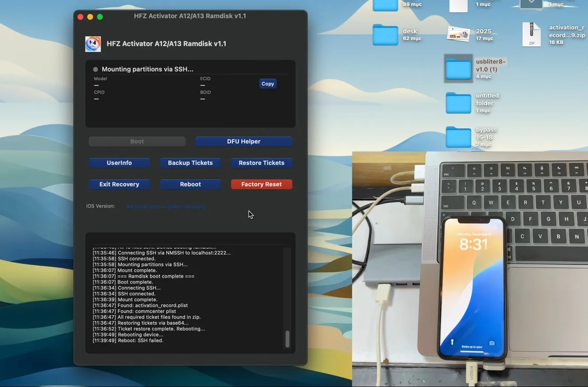Select the activation_record zip file icon
The height and width of the screenshot is (387, 588).
point(531,35)
